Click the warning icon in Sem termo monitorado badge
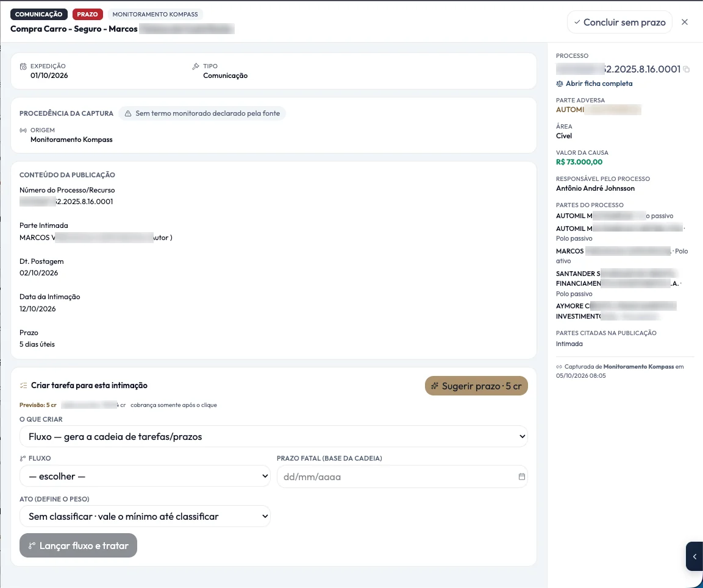 pos(128,113)
